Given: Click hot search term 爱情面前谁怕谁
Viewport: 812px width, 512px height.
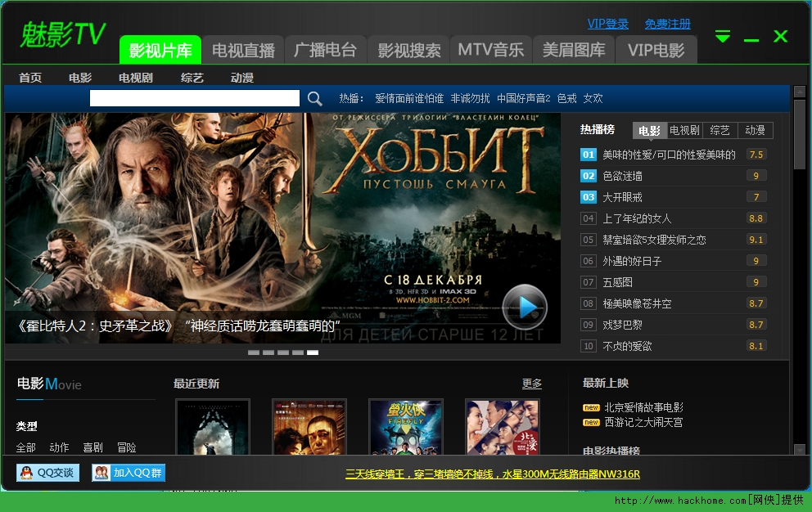Looking at the screenshot, I should [x=409, y=98].
